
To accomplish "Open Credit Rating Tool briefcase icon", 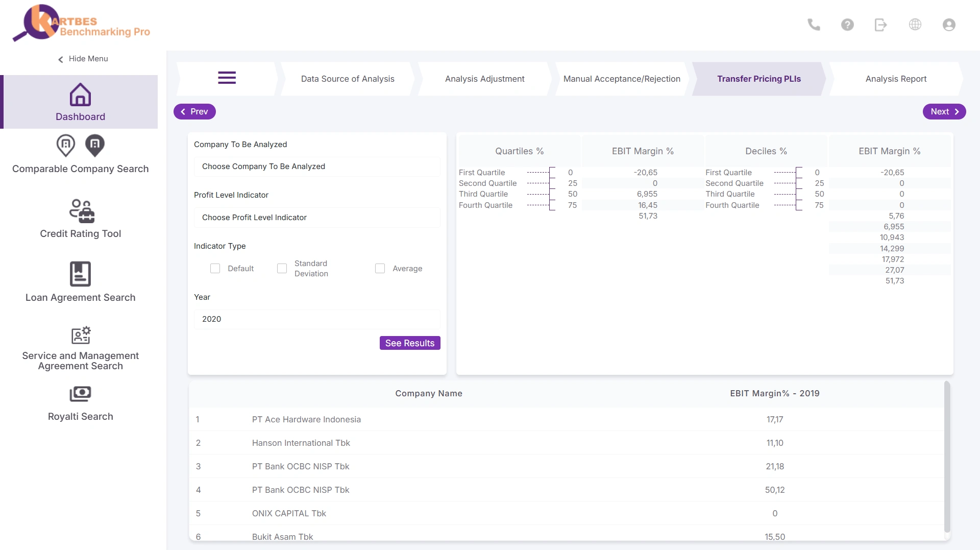I will pos(82,211).
